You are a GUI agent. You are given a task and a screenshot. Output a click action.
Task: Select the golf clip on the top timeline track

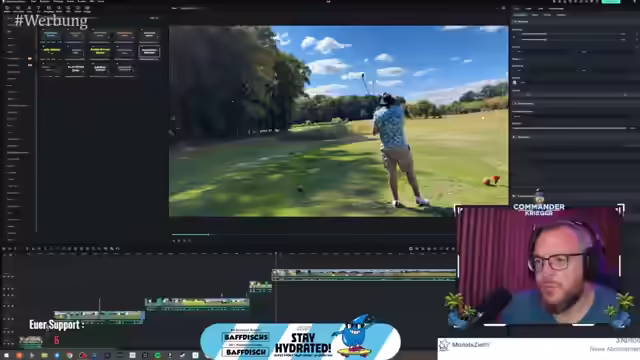(364, 275)
